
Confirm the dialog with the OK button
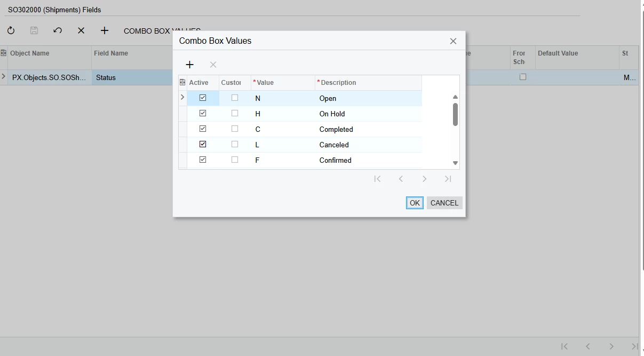pos(415,203)
